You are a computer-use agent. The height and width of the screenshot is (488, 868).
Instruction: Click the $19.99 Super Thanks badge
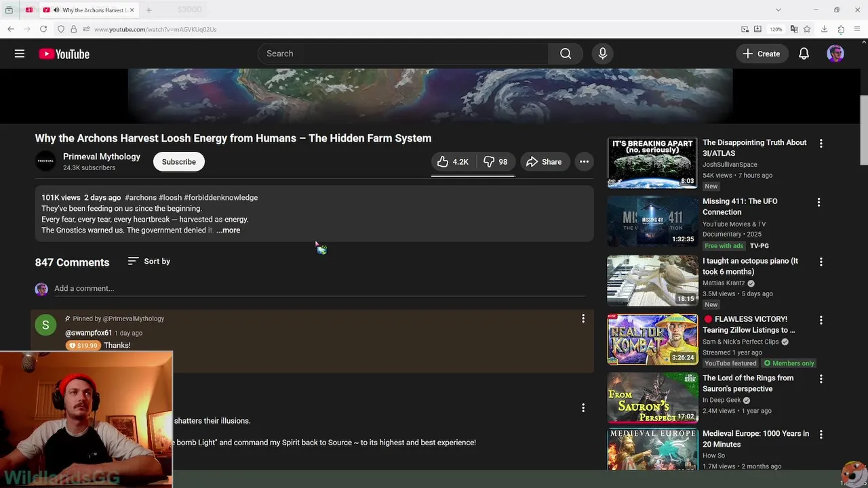(83, 346)
